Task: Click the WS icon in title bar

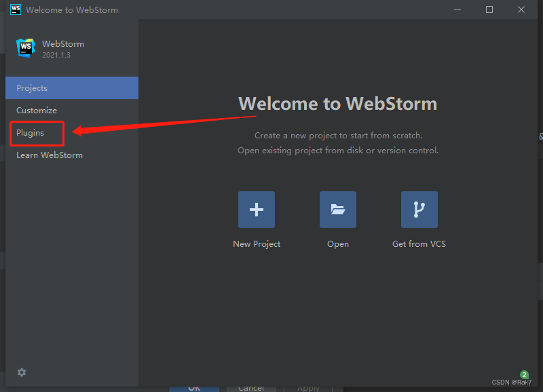Action: click(x=15, y=9)
